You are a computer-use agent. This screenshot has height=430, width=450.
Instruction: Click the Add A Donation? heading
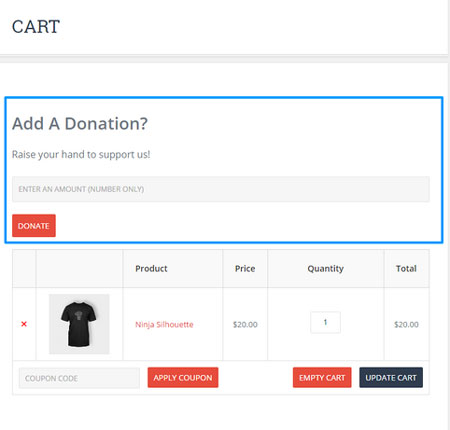tap(80, 124)
